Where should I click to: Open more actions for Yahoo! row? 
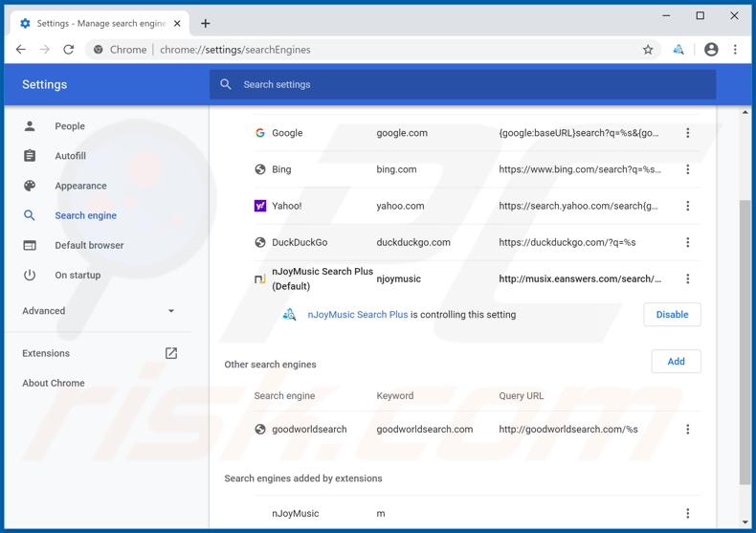tap(687, 206)
